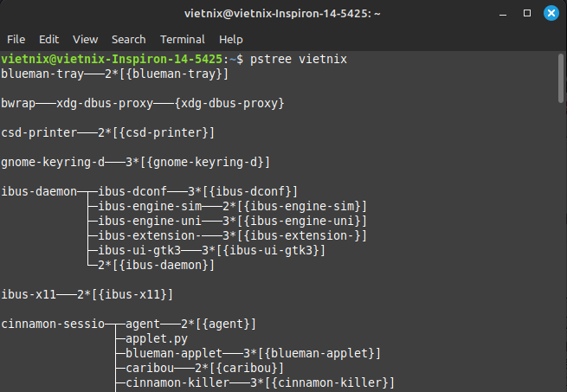Close the terminal with the blue X button
Screen dimensions: 567x392
(x=551, y=13)
